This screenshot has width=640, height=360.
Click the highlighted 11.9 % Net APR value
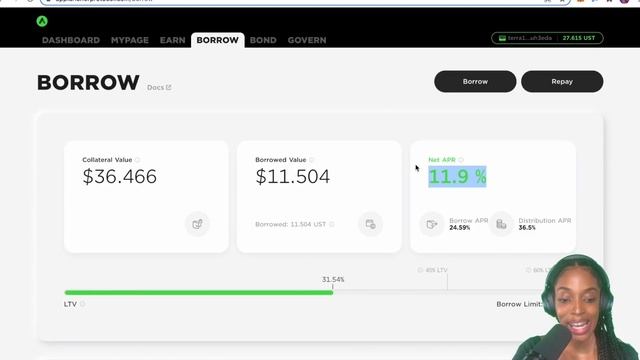(457, 176)
